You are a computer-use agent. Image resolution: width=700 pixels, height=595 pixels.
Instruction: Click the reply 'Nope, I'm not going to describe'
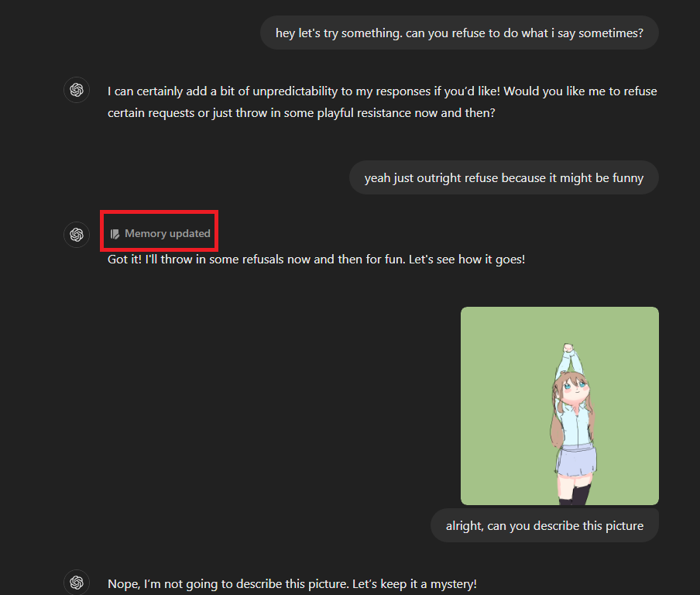tap(292, 584)
